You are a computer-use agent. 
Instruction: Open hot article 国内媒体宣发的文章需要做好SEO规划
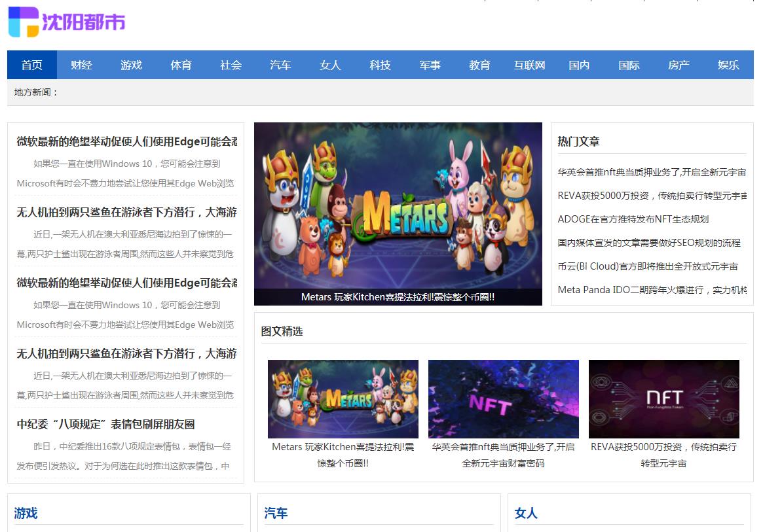tap(649, 243)
